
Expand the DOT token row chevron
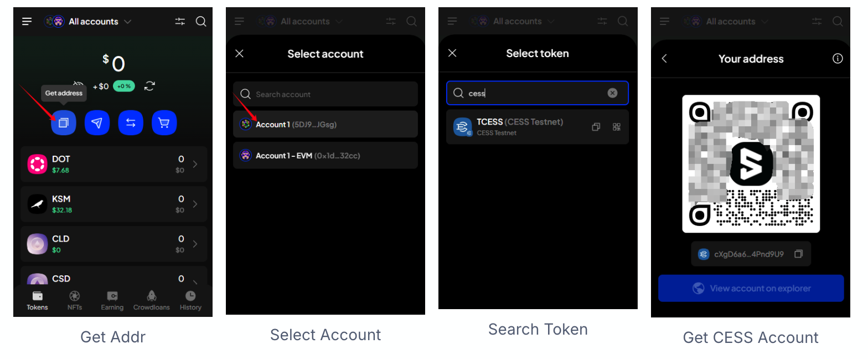pyautogui.click(x=194, y=164)
